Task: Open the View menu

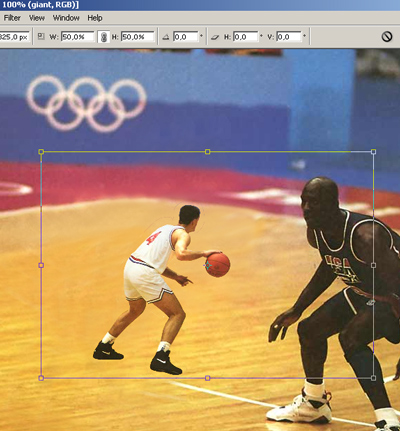Action: click(37, 18)
